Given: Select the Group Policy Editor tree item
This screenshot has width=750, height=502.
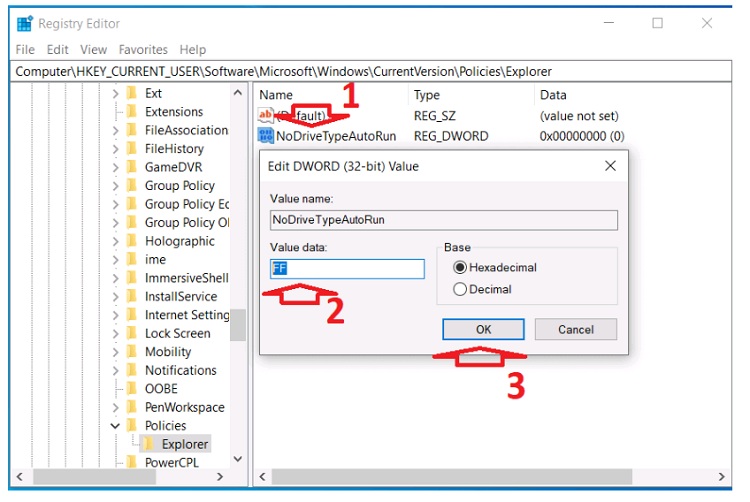Looking at the screenshot, I should [x=187, y=204].
